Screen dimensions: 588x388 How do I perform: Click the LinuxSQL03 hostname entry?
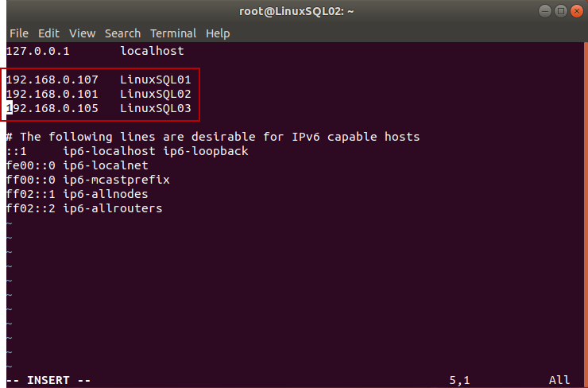156,108
